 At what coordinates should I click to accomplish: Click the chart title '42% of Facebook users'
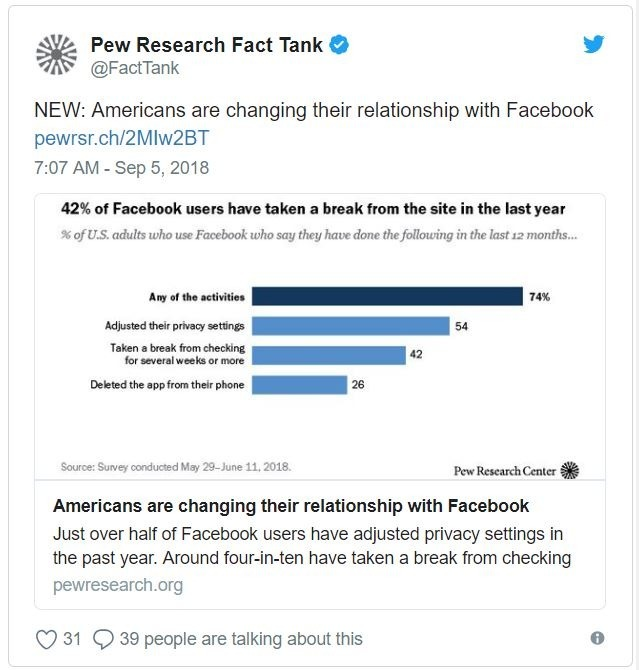click(313, 209)
